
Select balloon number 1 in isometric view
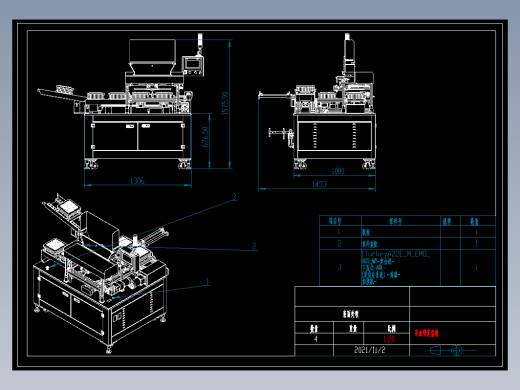(208, 282)
